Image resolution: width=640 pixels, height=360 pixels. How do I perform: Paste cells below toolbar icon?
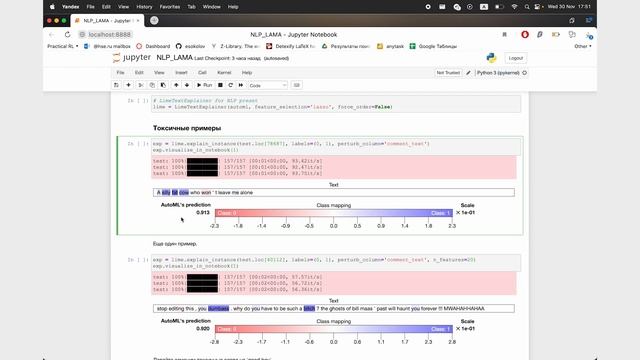pyautogui.click(x=163, y=85)
